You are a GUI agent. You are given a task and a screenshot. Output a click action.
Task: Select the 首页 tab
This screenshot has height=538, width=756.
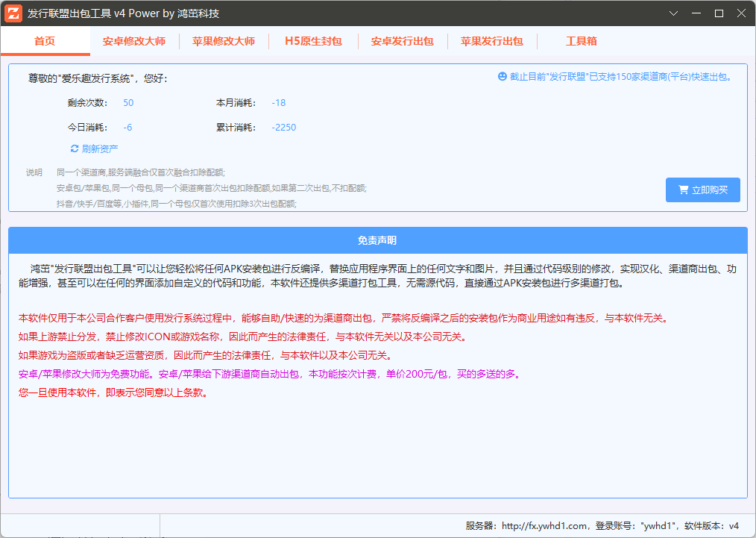click(45, 42)
